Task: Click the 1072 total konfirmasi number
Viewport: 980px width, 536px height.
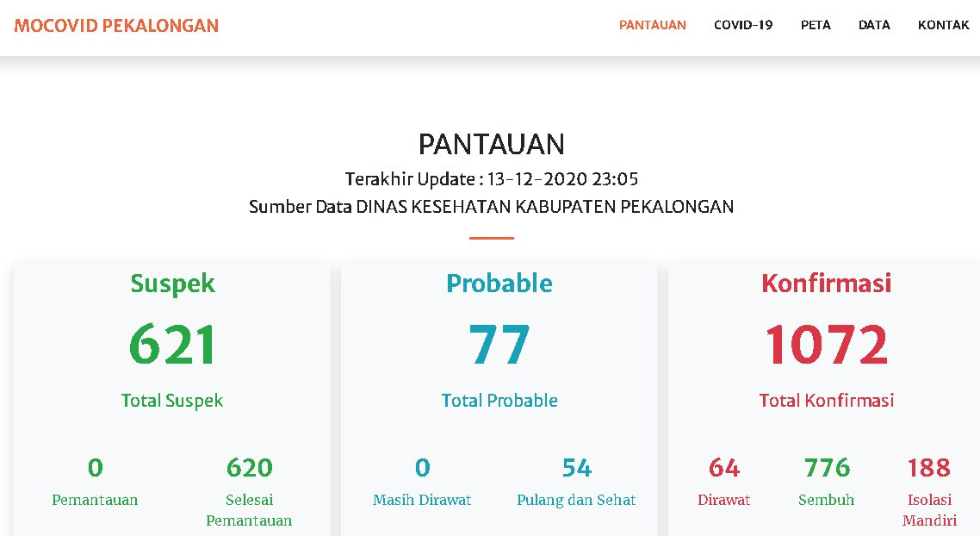Action: click(x=826, y=345)
